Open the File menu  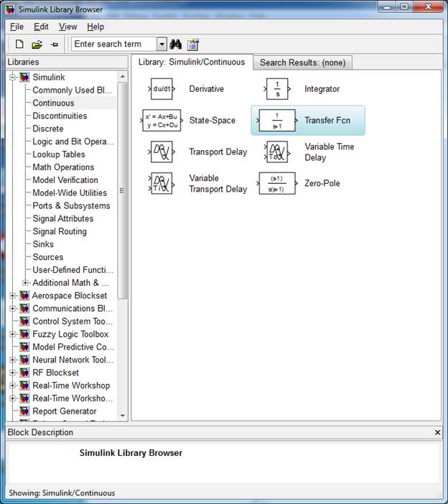tap(17, 27)
